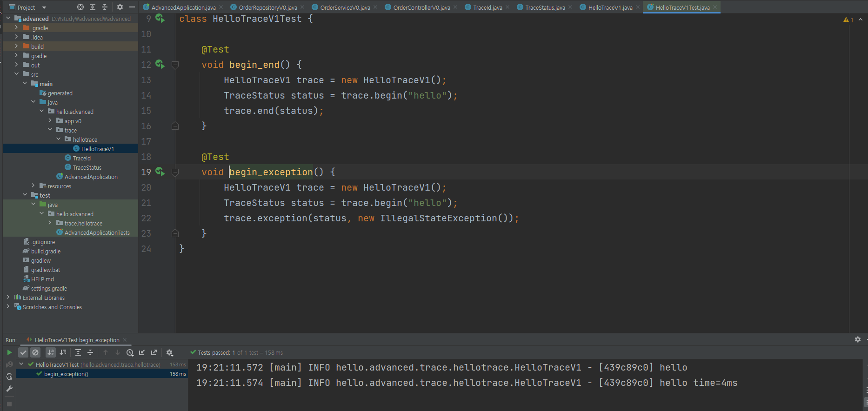Click the rerun failed tests icon
This screenshot has height=411, width=868.
tap(9, 365)
